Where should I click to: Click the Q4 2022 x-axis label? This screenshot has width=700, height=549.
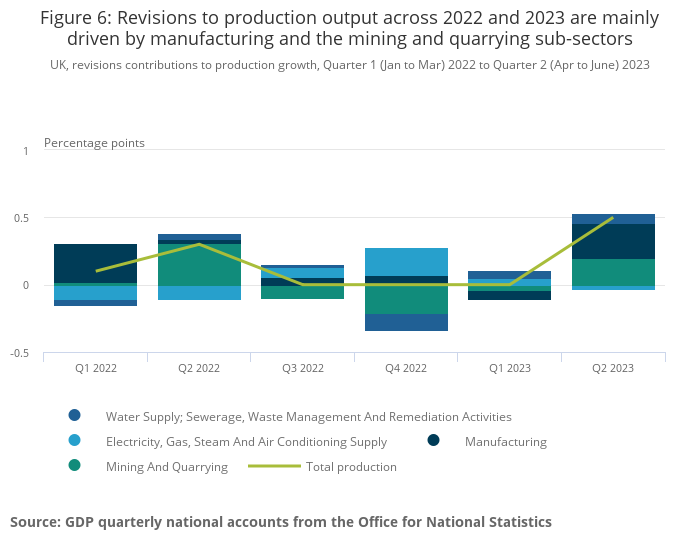click(x=406, y=368)
